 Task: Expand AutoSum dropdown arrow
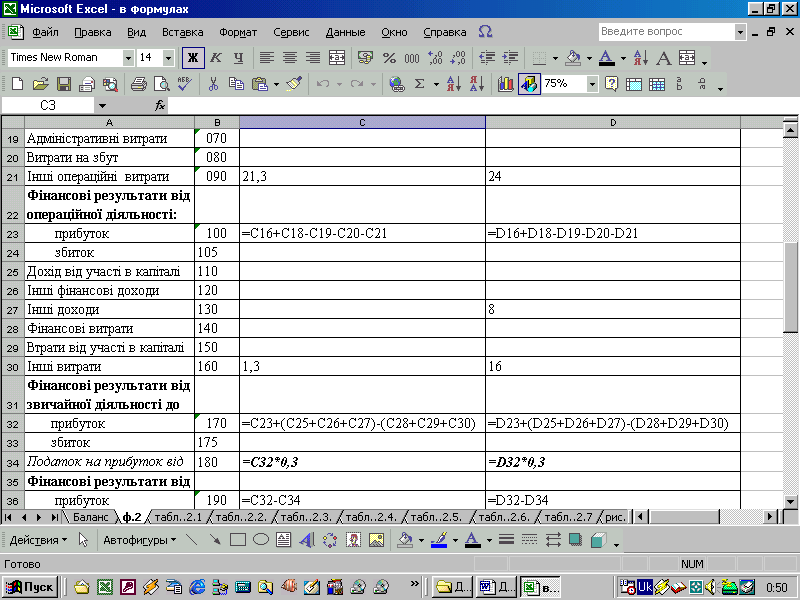(436, 84)
